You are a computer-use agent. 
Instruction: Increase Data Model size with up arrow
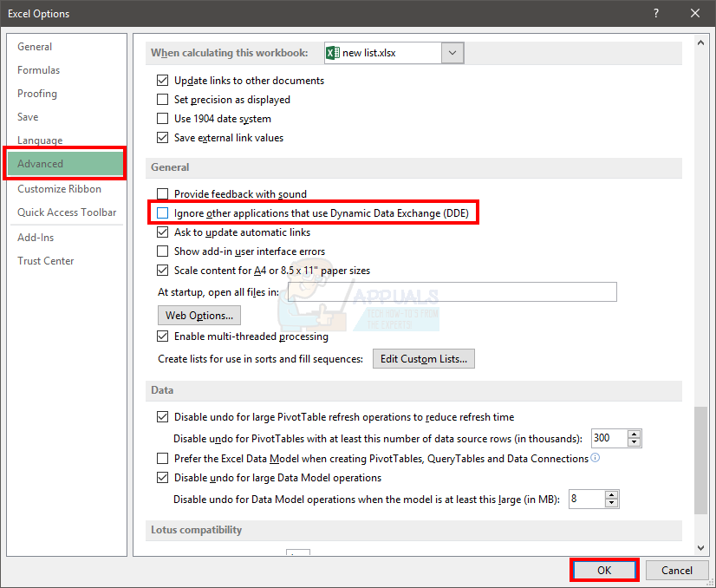coord(611,495)
